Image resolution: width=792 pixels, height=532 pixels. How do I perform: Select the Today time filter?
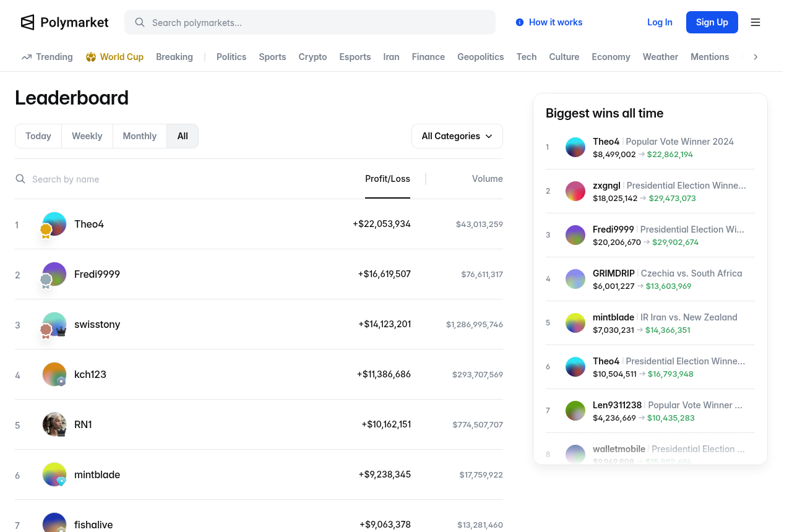point(38,136)
